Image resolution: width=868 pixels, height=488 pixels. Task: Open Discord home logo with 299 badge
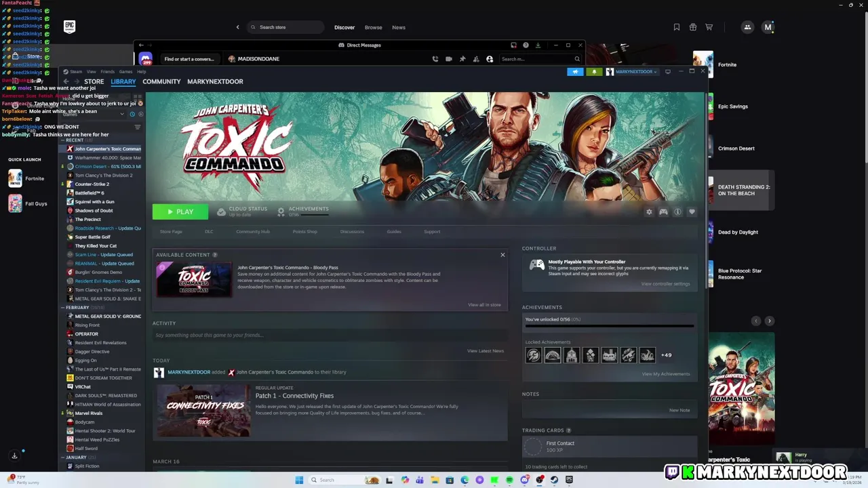pyautogui.click(x=145, y=60)
